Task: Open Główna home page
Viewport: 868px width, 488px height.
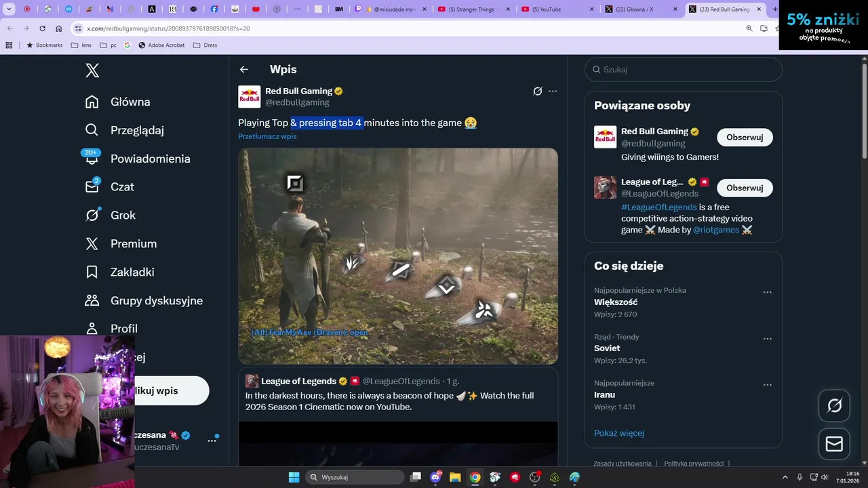Action: point(118,102)
